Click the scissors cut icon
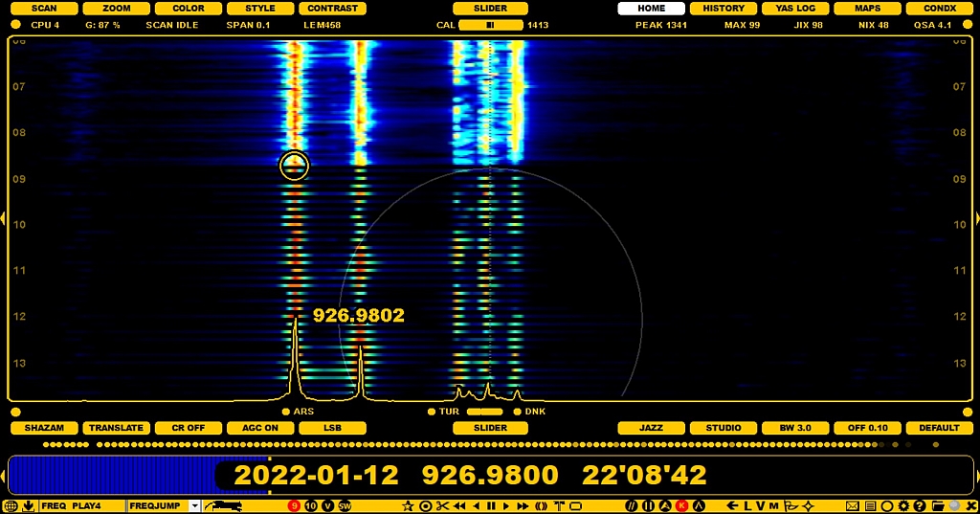 coord(442,505)
